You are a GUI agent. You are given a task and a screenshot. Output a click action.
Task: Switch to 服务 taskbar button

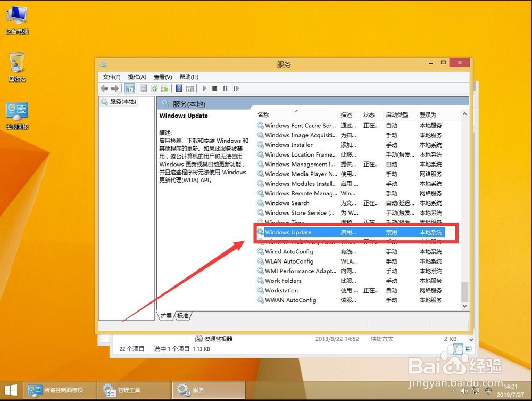(209, 390)
